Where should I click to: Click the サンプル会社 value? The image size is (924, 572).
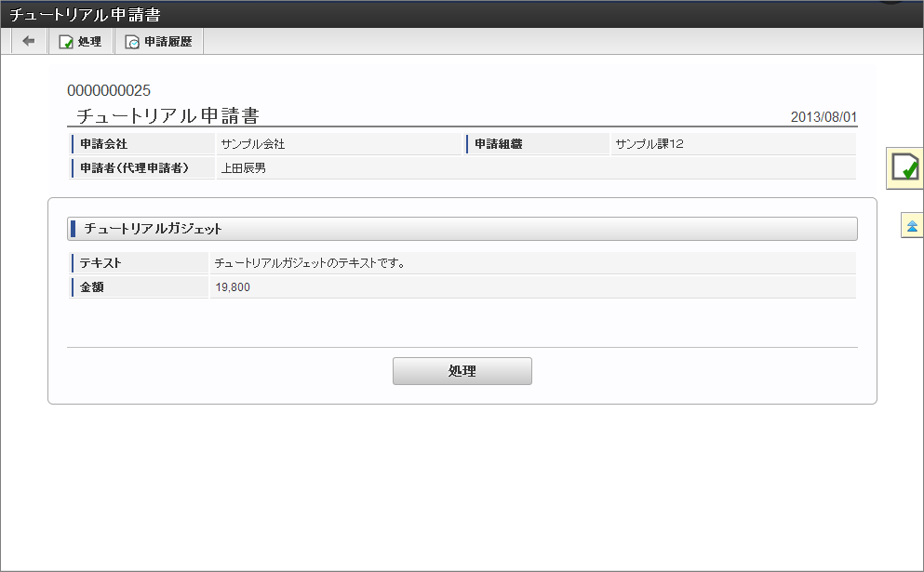point(253,144)
